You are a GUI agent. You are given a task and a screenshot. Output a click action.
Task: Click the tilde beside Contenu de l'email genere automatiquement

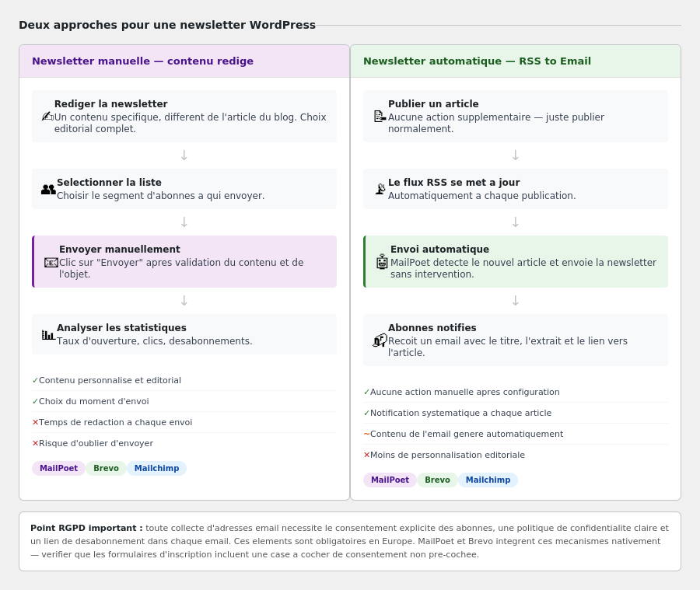click(x=366, y=434)
